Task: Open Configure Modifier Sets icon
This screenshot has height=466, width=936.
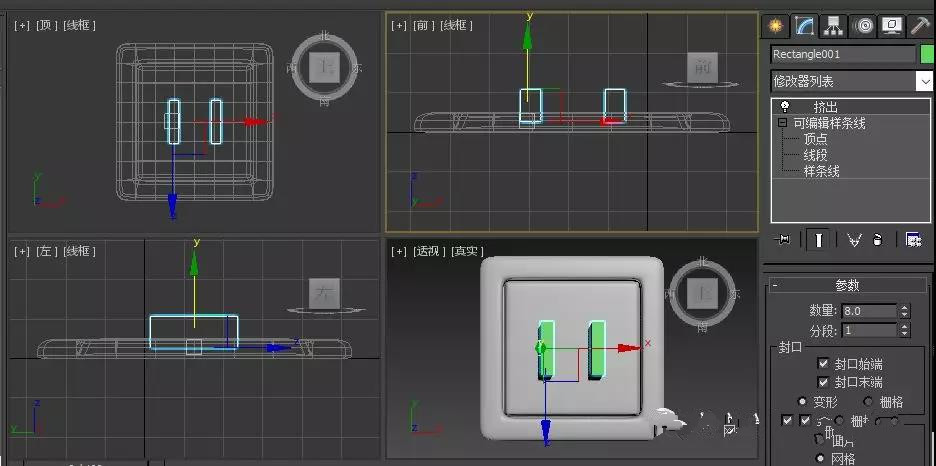Action: pos(913,240)
